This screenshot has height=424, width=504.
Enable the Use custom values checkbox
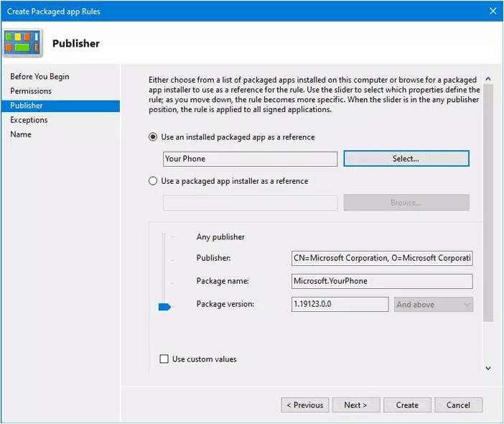point(164,359)
